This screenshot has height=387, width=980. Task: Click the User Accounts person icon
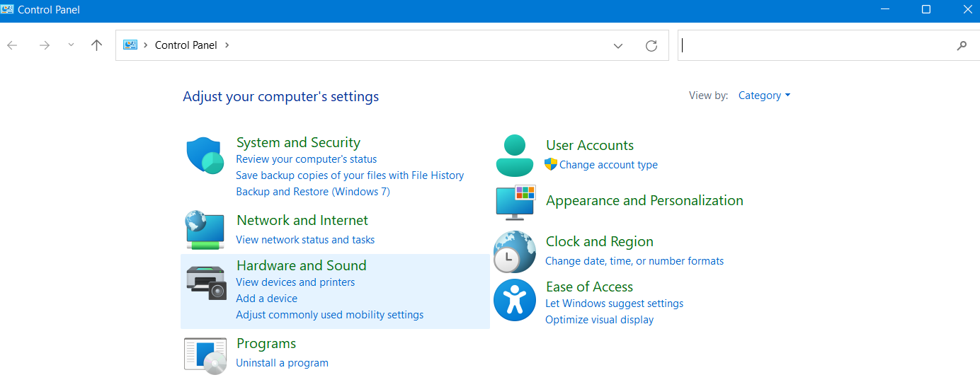click(515, 156)
